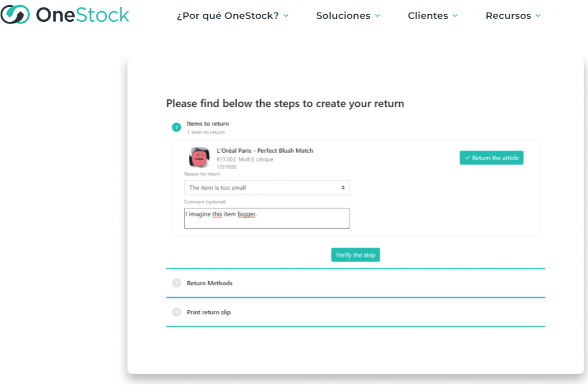Click the chevron next to ¿Por qué OneStock?
588x385 pixels.
[x=286, y=15]
